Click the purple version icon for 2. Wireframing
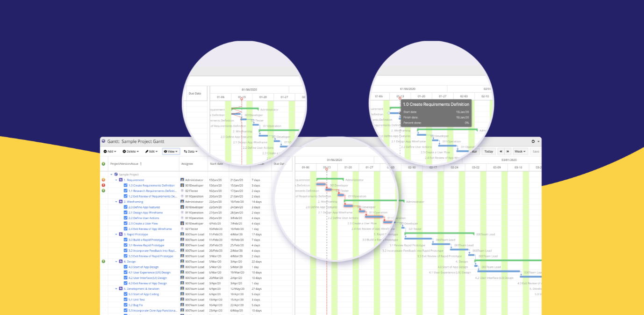644x315 pixels. 121,202
